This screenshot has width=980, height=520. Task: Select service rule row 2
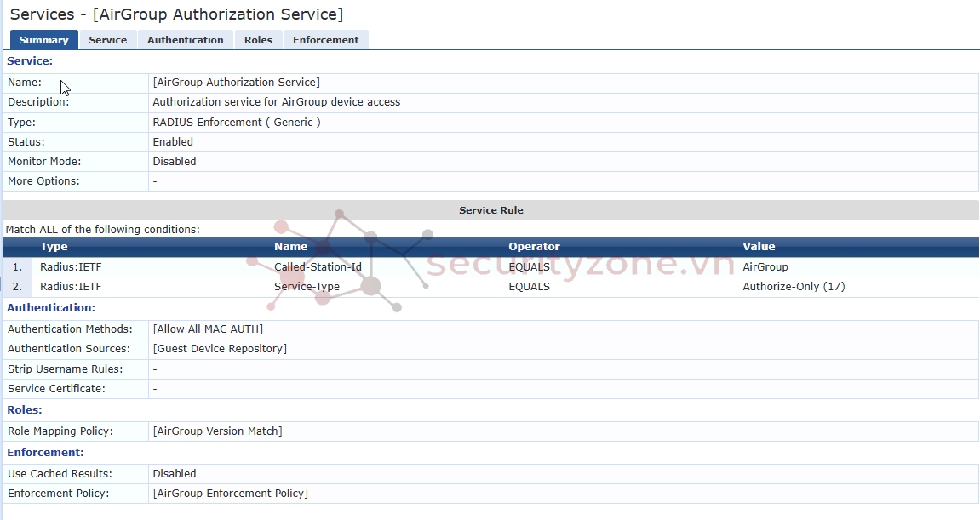(17, 287)
